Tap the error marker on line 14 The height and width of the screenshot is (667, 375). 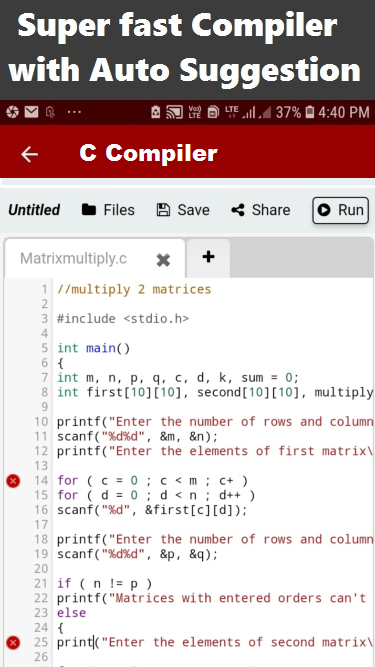pos(13,481)
